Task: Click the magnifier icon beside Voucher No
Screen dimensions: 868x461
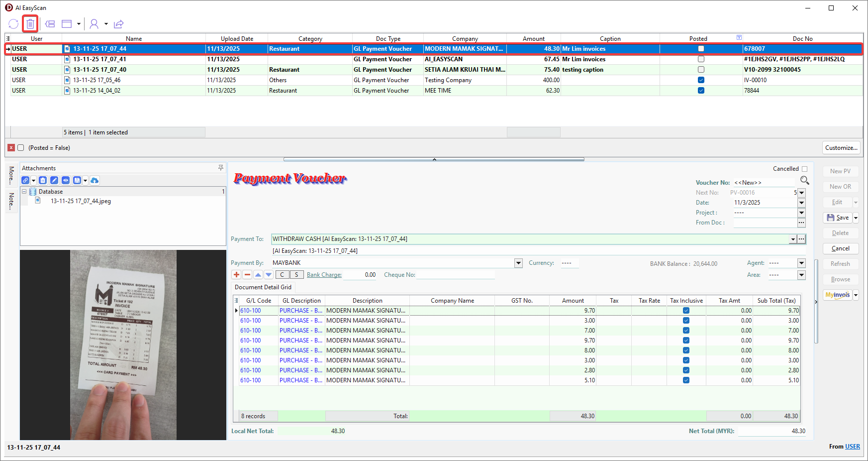Action: (804, 180)
